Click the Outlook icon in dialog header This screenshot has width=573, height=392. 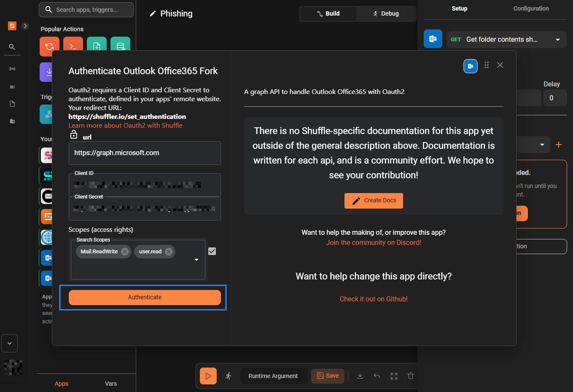point(471,66)
